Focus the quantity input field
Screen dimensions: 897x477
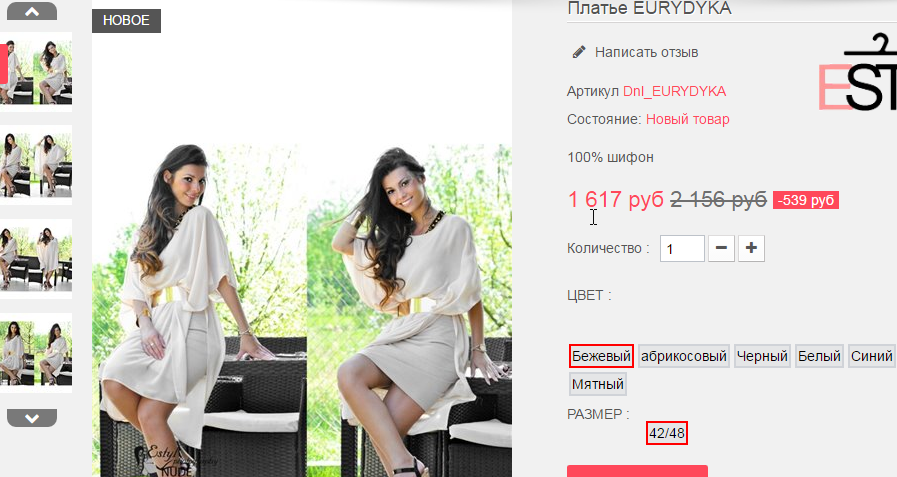coord(682,248)
